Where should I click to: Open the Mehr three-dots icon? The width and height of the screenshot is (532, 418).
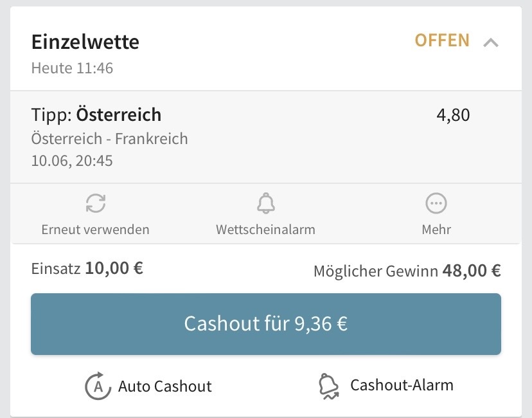[436, 203]
